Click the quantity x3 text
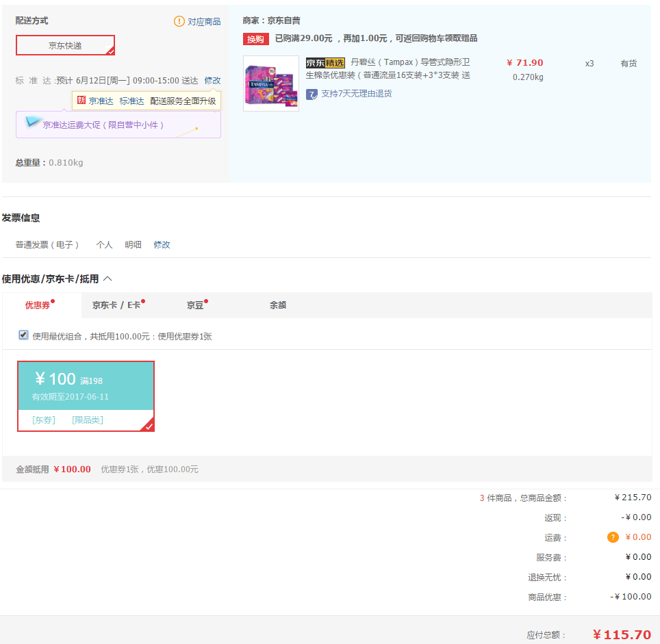Image resolution: width=660 pixels, height=644 pixels. pyautogui.click(x=589, y=64)
